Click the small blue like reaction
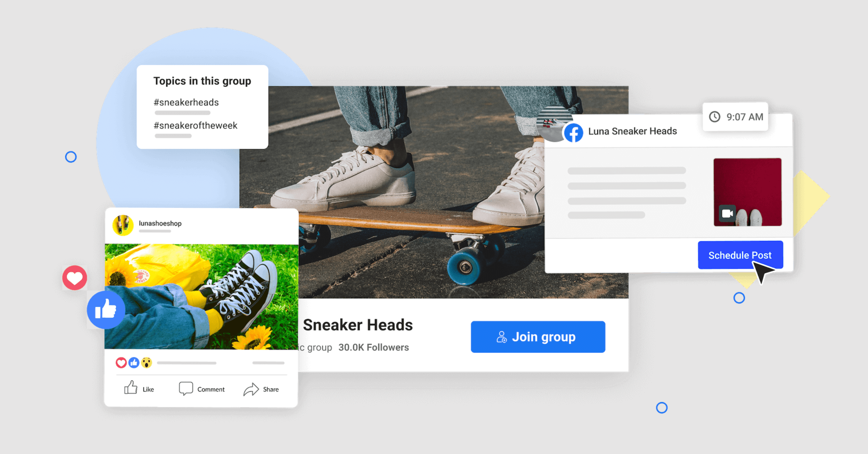Screen dimensions: 868x454 coord(134,363)
